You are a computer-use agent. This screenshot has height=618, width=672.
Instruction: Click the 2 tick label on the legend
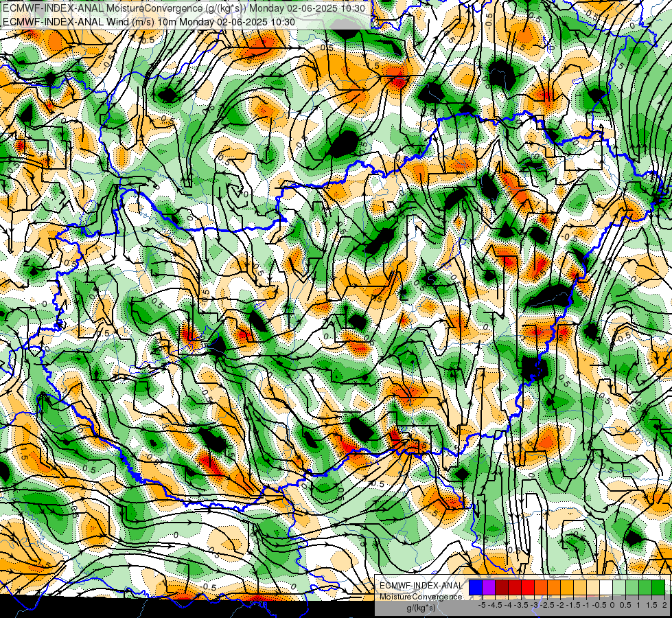664,605
